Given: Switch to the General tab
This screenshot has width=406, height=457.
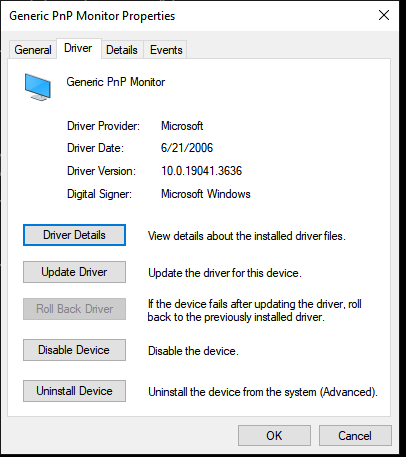Looking at the screenshot, I should [33, 50].
